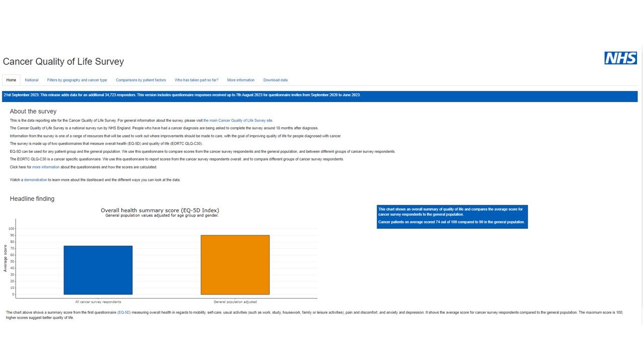The width and height of the screenshot is (644, 362).
Task: Go to the More information tab
Action: (x=241, y=80)
